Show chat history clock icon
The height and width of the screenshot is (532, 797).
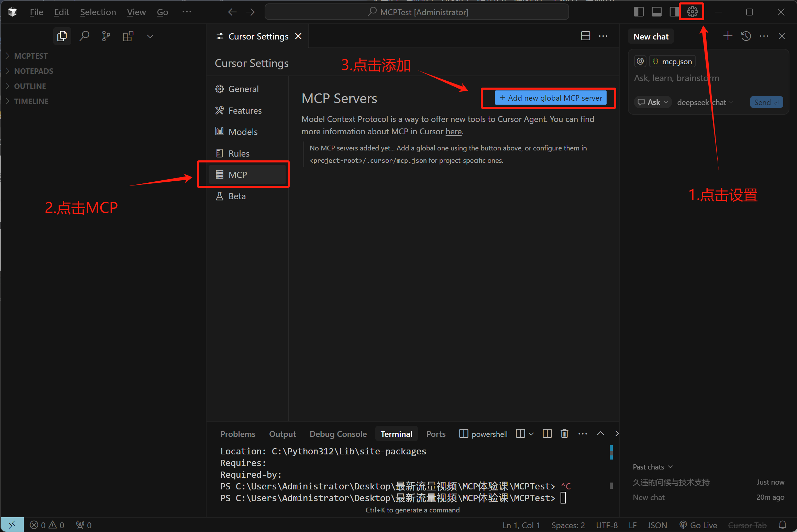pos(746,36)
